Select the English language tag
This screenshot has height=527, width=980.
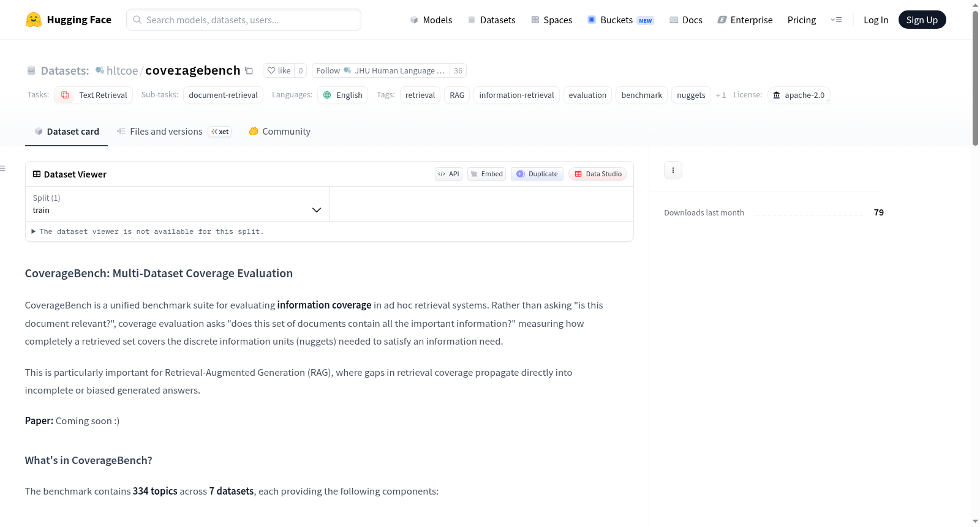(x=342, y=95)
